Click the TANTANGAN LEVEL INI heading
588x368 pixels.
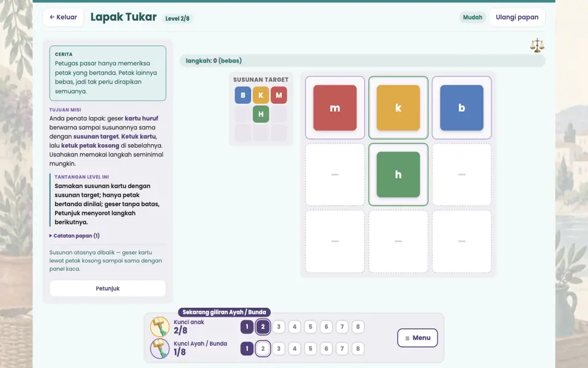coord(81,177)
